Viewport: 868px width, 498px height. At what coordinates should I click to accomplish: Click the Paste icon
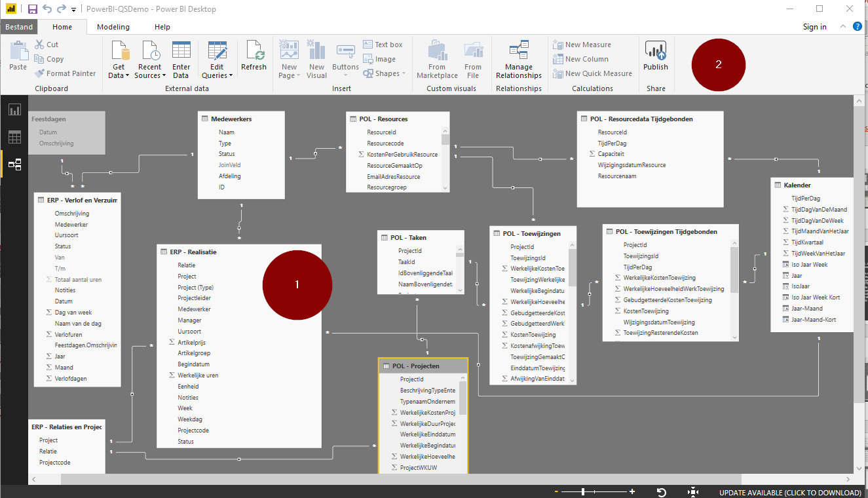[x=18, y=50]
